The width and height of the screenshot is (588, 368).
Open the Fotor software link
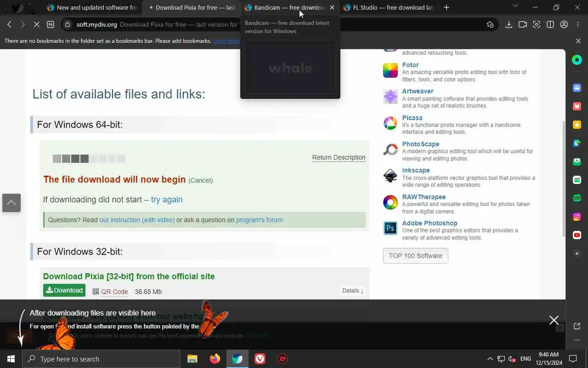point(410,65)
